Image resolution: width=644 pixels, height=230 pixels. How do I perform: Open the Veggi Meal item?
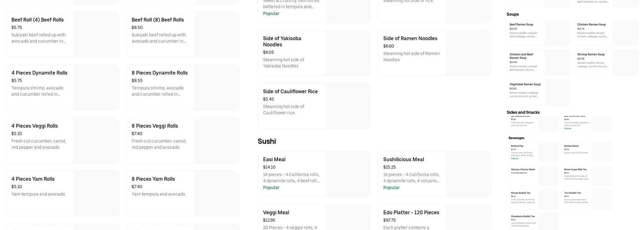pyautogui.click(x=314, y=218)
